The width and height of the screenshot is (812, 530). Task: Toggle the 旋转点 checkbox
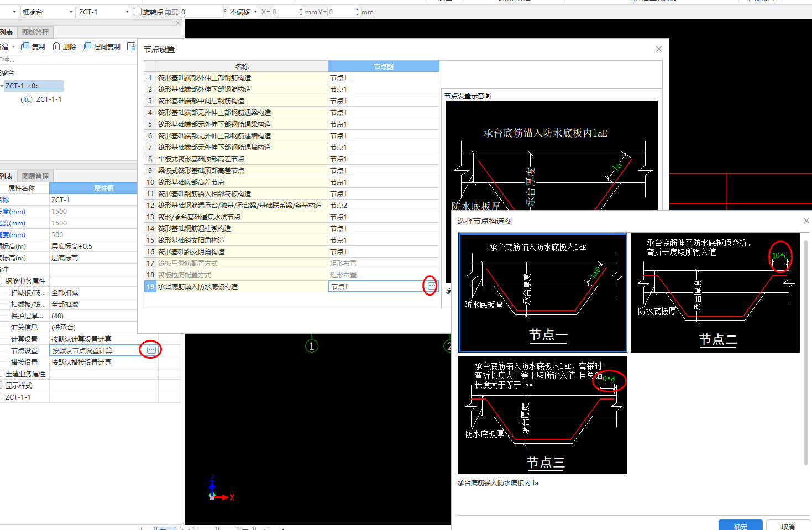pos(138,12)
